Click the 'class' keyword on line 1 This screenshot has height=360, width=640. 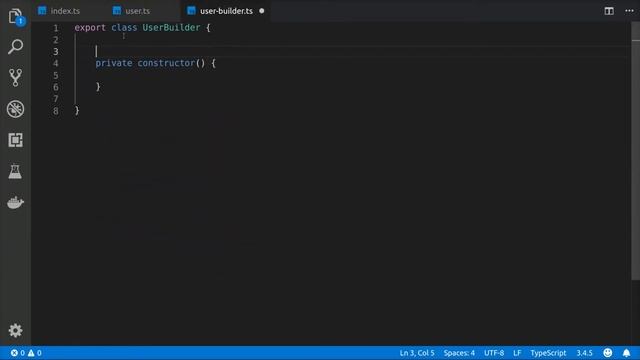point(124,27)
